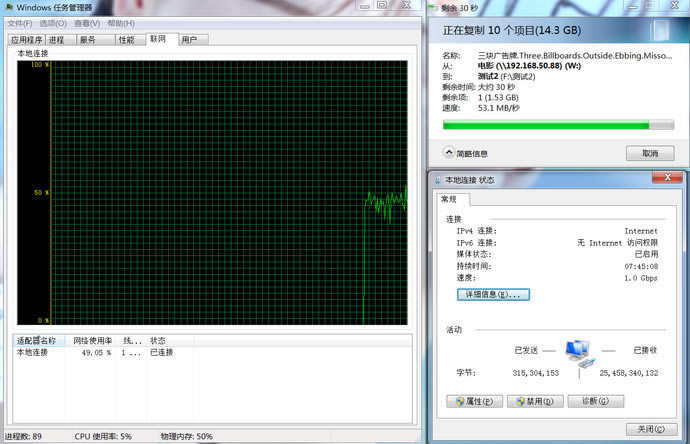Open 详细信息(E)... connection details

point(493,295)
